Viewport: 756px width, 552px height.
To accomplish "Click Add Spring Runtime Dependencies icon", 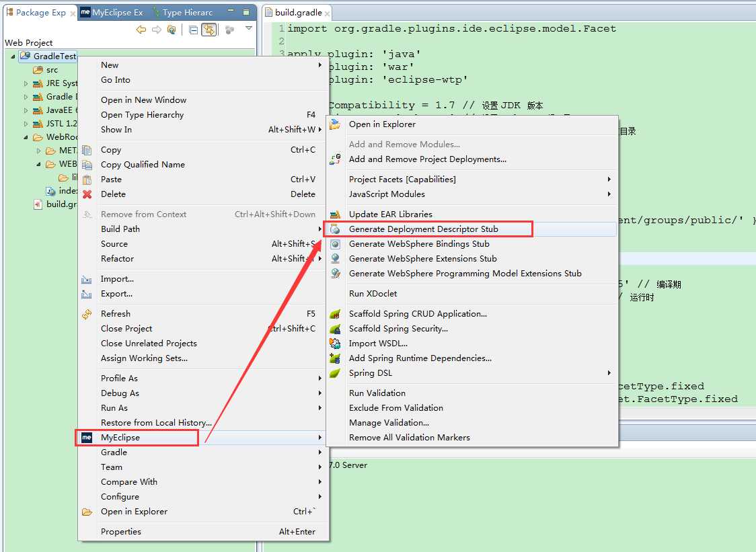I will pos(335,358).
